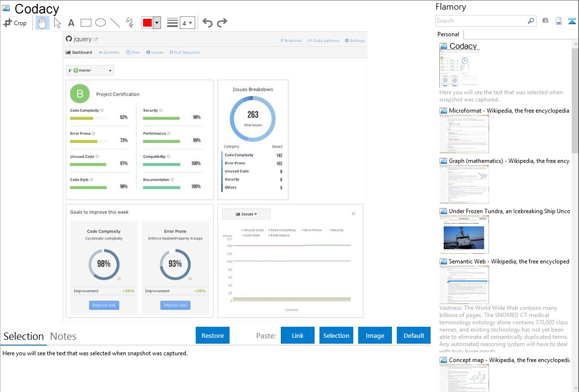Click the 263 total issues donut chart

(253, 118)
